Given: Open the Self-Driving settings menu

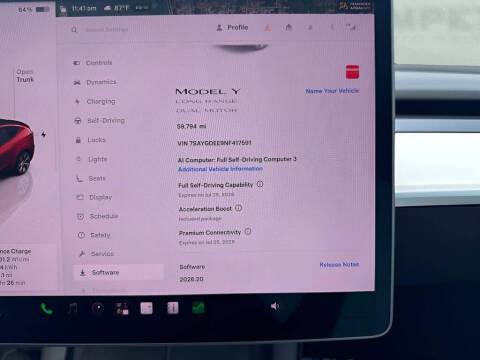Looking at the screenshot, I should point(99,121).
